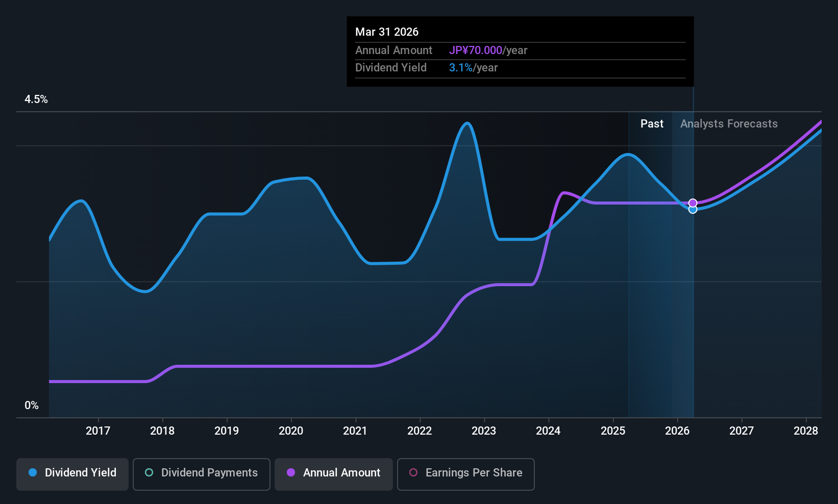The image size is (838, 504).
Task: Click the purple Annual Amount data marker
Action: [x=693, y=203]
